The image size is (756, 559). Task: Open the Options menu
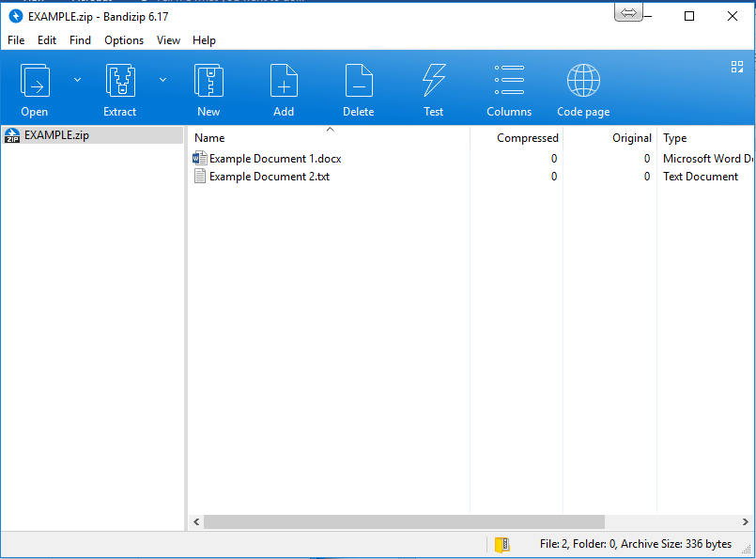[124, 40]
